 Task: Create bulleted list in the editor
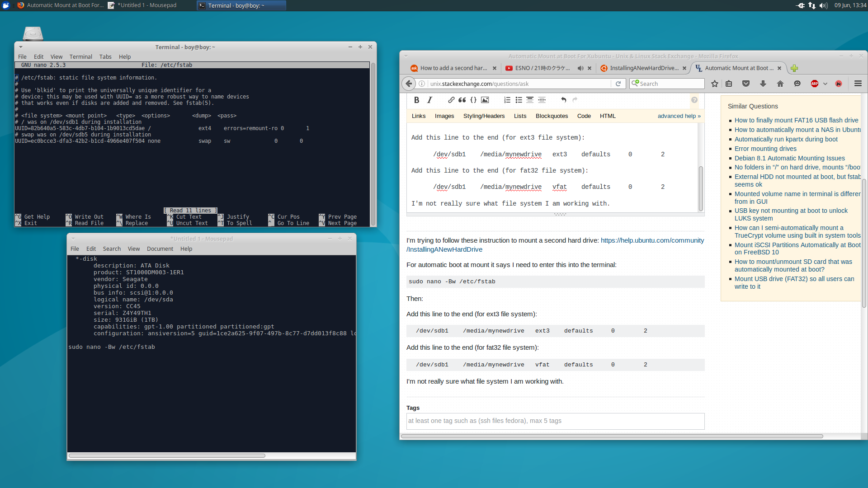[519, 100]
